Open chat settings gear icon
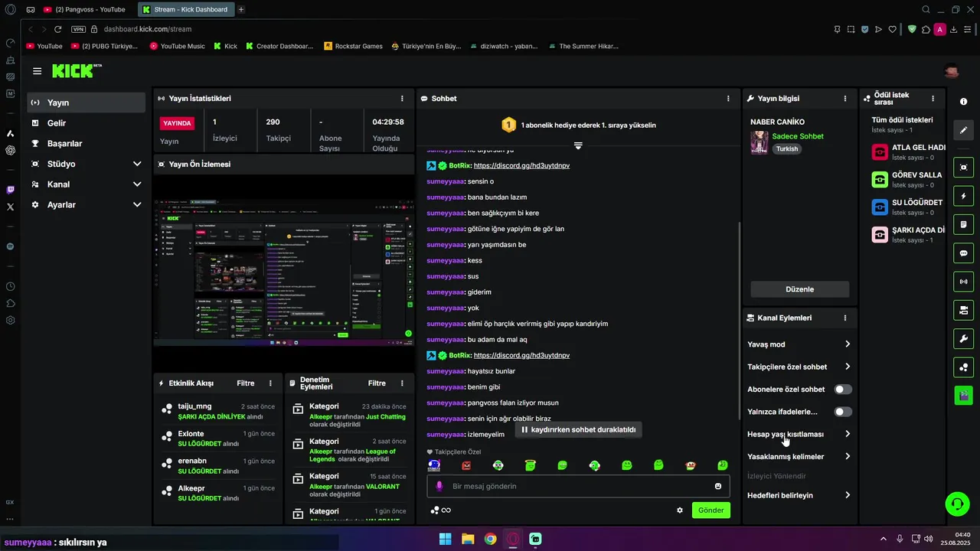 pyautogui.click(x=680, y=510)
